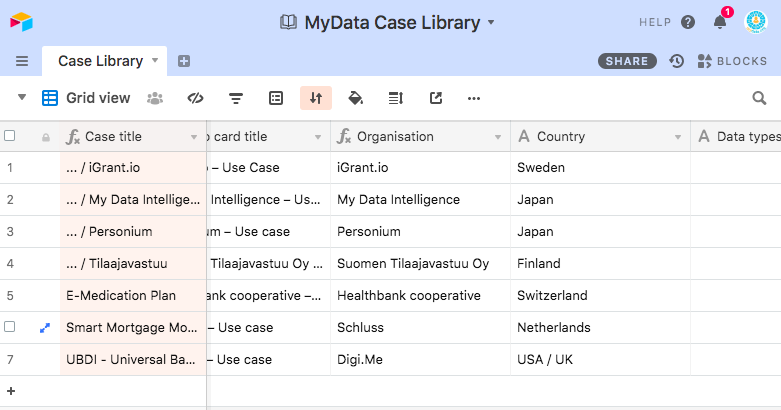The image size is (781, 410).
Task: Expand the Smart Mortgage record
Action: pyautogui.click(x=44, y=327)
